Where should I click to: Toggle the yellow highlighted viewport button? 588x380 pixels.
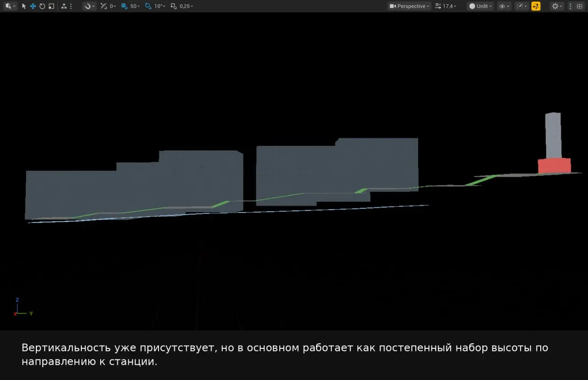[536, 6]
